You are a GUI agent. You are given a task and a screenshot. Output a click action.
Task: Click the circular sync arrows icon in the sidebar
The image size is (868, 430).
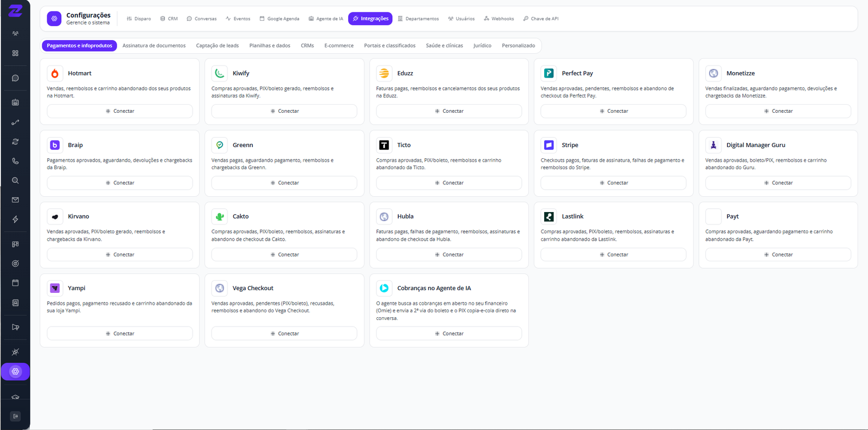tap(15, 142)
